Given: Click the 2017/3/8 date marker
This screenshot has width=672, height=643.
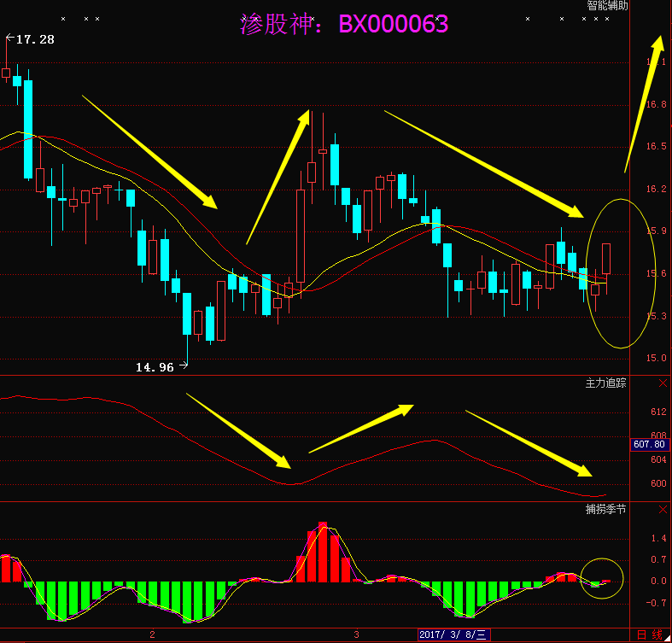Looking at the screenshot, I should (453, 634).
